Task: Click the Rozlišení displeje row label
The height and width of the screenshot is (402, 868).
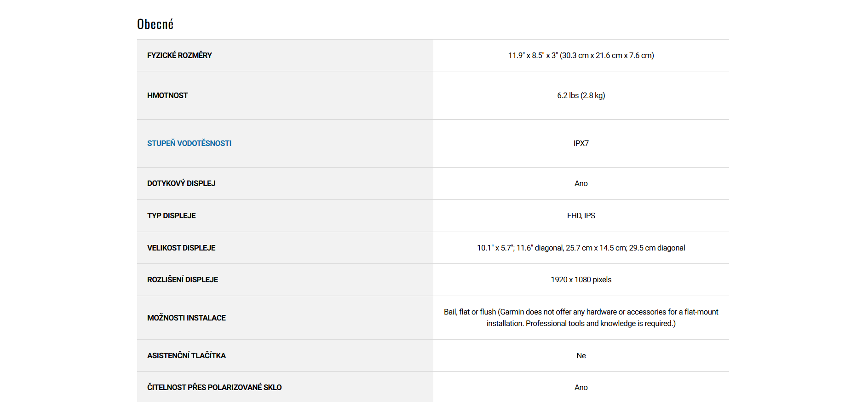Action: (x=183, y=280)
